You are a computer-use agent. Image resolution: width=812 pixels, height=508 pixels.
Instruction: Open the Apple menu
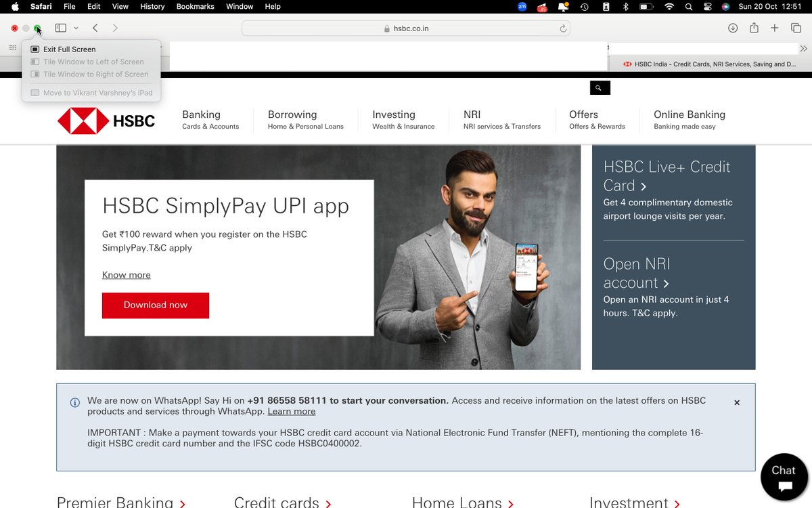click(15, 7)
